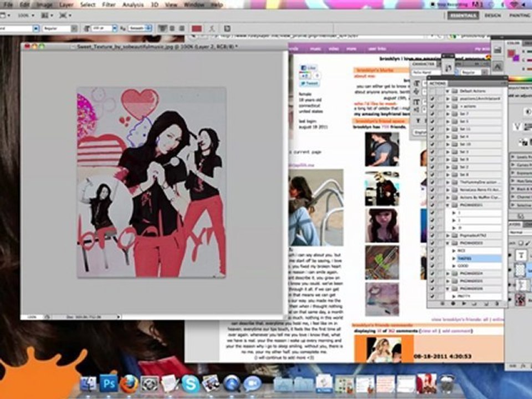Open the Filter menu
The width and height of the screenshot is (532, 399).
coord(109,5)
